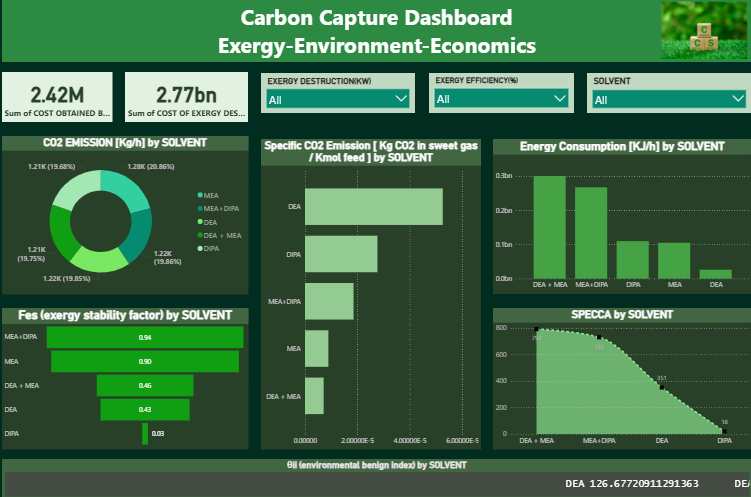This screenshot has height=497, width=751.
Task: Click the environmental benign index ticker text
Action: (x=631, y=484)
